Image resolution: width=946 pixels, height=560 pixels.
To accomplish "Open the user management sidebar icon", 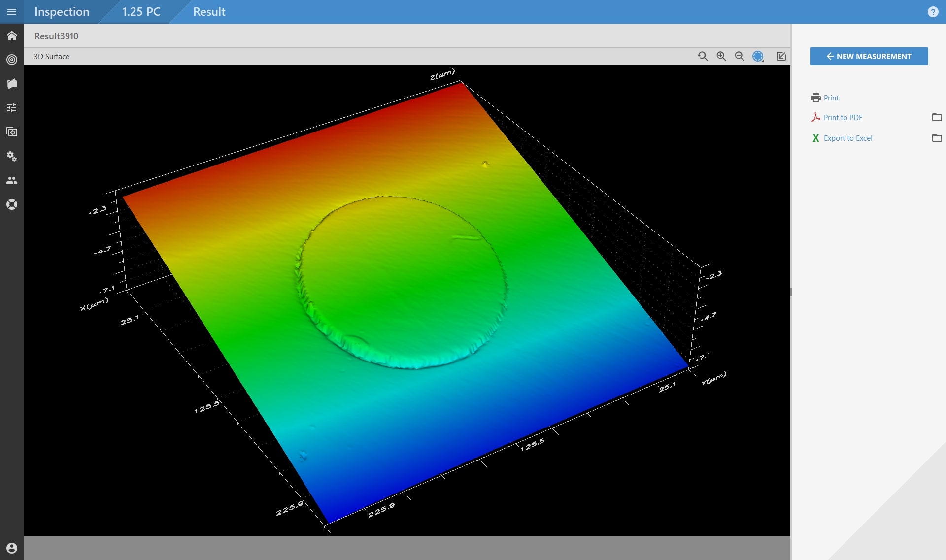I will pyautogui.click(x=11, y=180).
